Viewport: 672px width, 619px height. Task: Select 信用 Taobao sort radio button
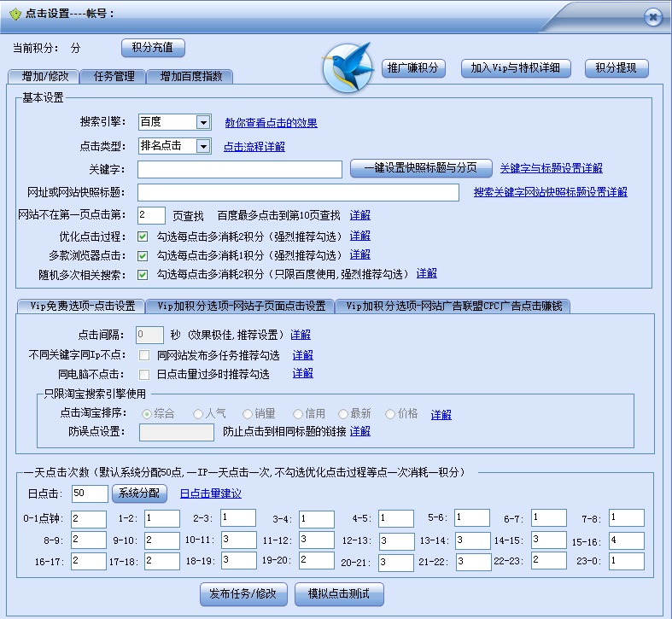(298, 414)
